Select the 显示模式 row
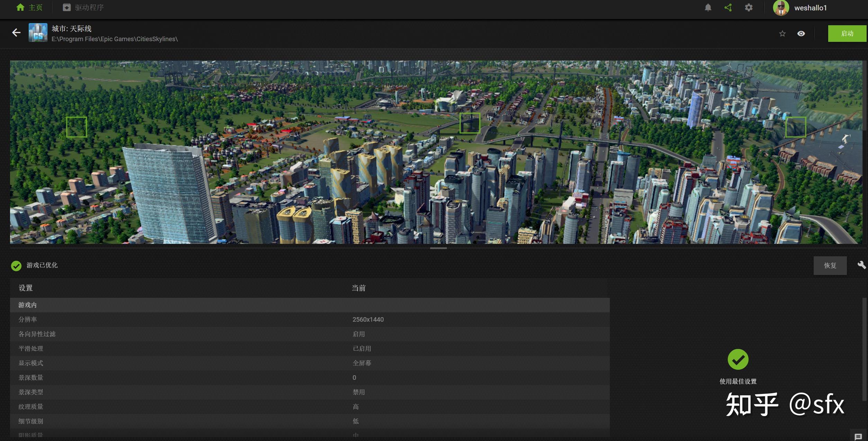The height and width of the screenshot is (441, 868). point(310,363)
